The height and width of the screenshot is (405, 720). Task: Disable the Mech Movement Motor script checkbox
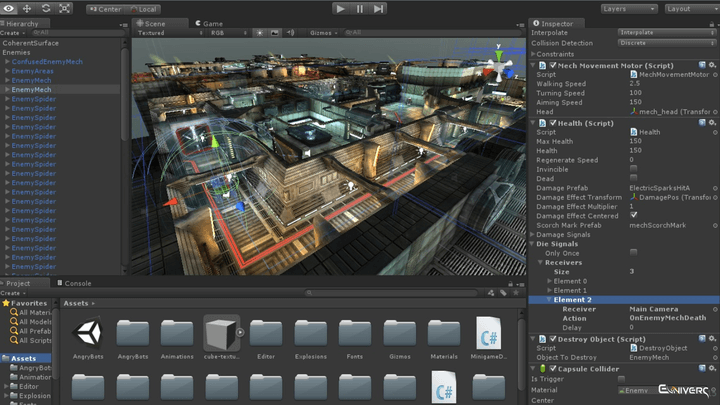tap(553, 65)
